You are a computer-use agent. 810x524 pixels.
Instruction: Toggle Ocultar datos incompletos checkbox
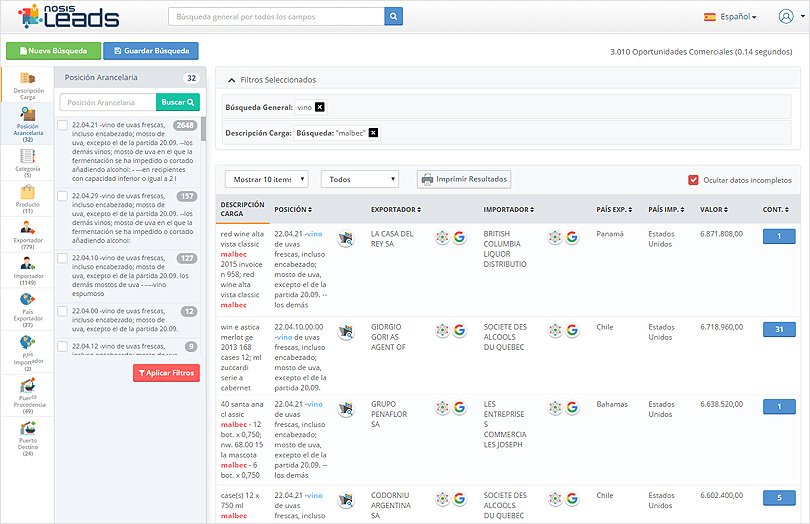[x=693, y=180]
